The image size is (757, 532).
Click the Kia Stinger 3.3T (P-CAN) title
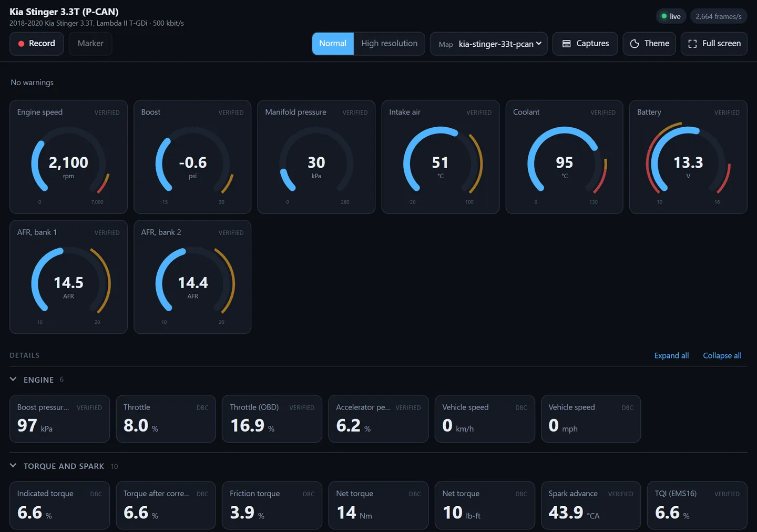(x=64, y=12)
